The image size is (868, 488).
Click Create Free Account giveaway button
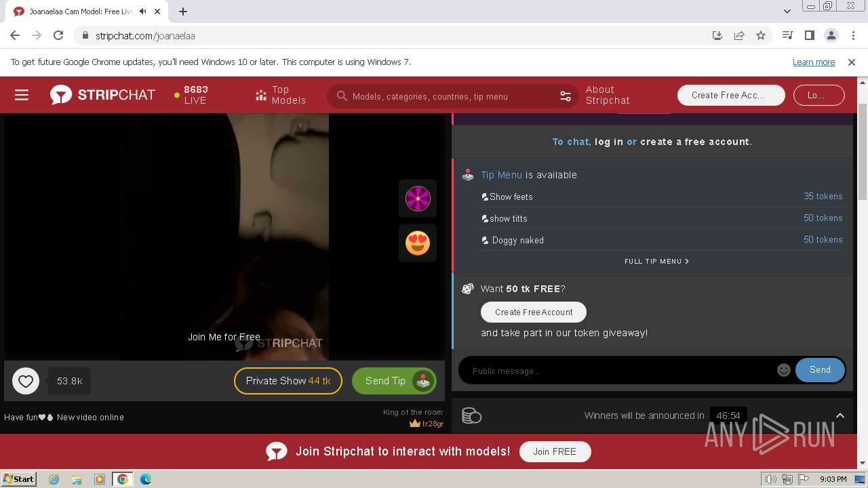click(534, 312)
